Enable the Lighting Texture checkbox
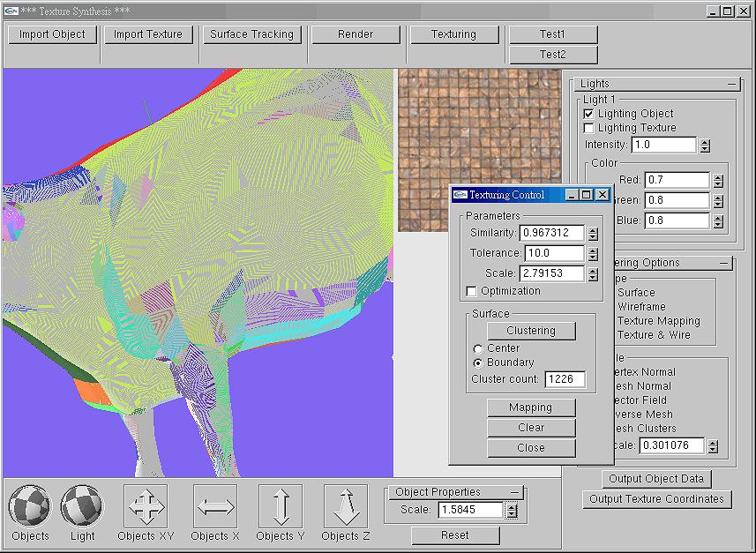Screen dimensions: 756x553 (590, 127)
